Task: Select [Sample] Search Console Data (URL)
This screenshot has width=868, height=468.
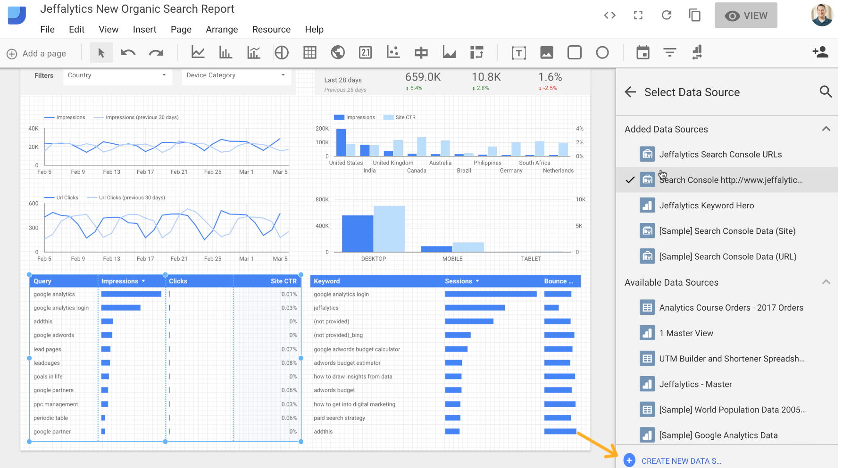Action: tap(726, 256)
